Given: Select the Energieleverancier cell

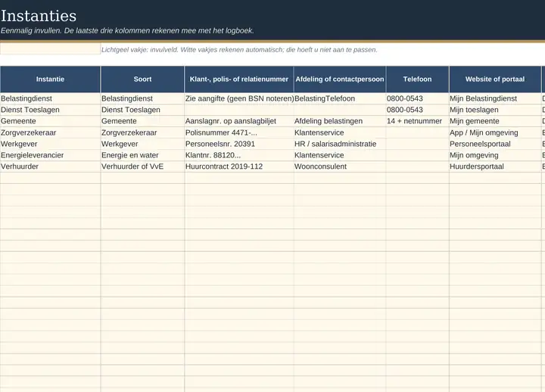Looking at the screenshot, I should click(51, 155).
